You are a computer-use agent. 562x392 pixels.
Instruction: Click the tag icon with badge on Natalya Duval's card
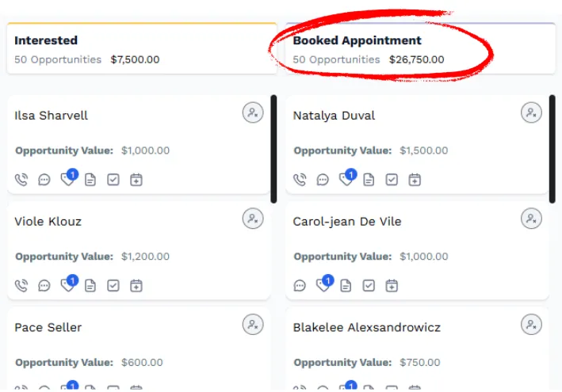tap(348, 177)
